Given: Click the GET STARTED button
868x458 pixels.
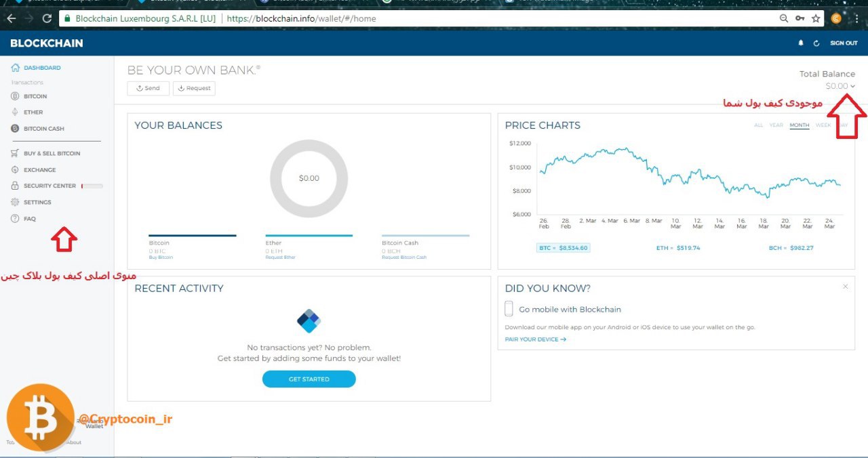Looking at the screenshot, I should click(309, 379).
